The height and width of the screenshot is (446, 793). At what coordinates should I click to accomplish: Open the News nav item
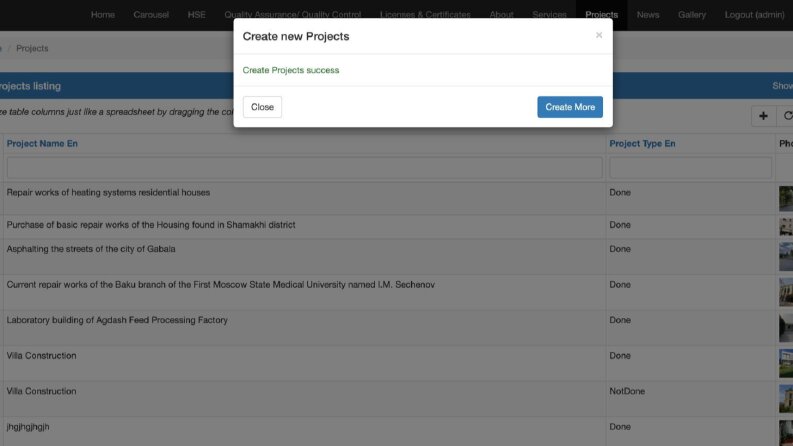coord(648,15)
